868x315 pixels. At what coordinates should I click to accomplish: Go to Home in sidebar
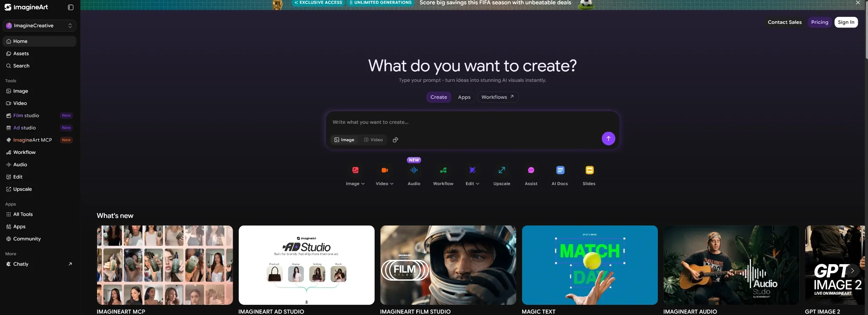pos(39,41)
